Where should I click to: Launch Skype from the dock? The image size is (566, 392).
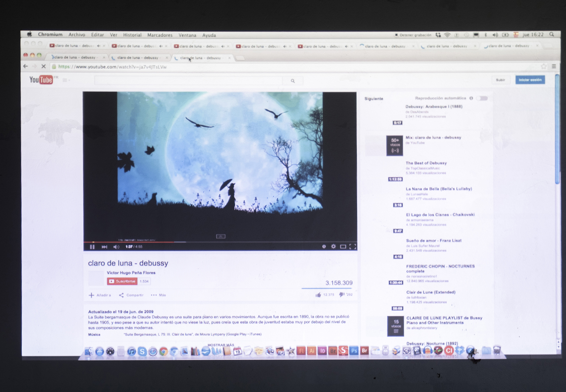(142, 351)
